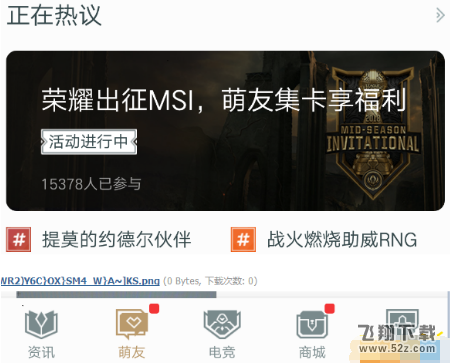
Task: Open the KS.png attachment link
Action: tap(80, 281)
